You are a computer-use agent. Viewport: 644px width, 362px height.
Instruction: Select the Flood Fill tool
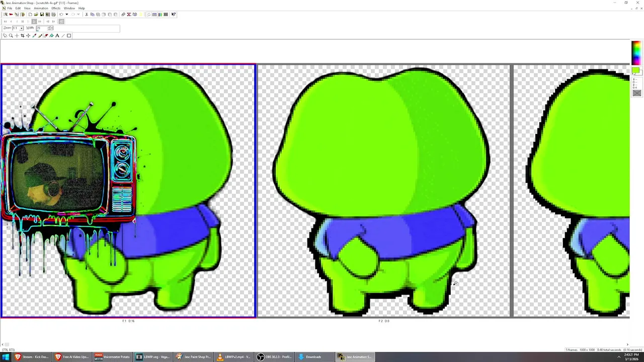coord(51,36)
